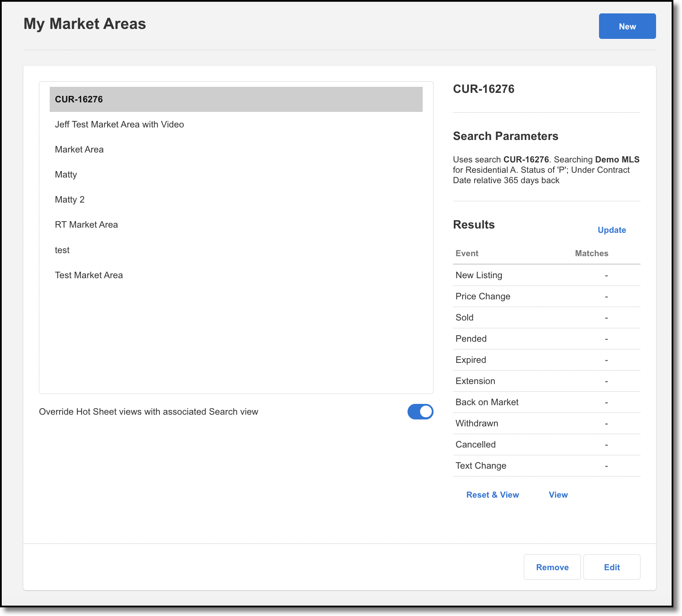Open the View link under results
This screenshot has width=682, height=616.
(x=558, y=495)
